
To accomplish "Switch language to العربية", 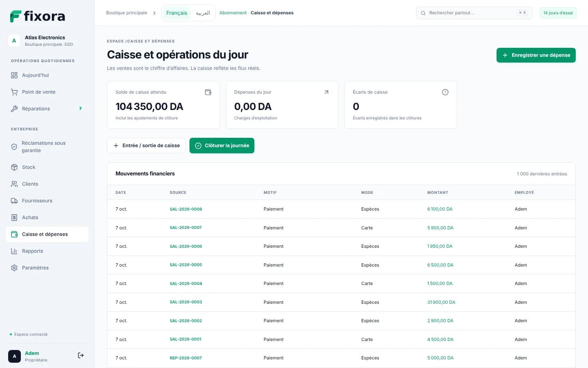I will (203, 13).
